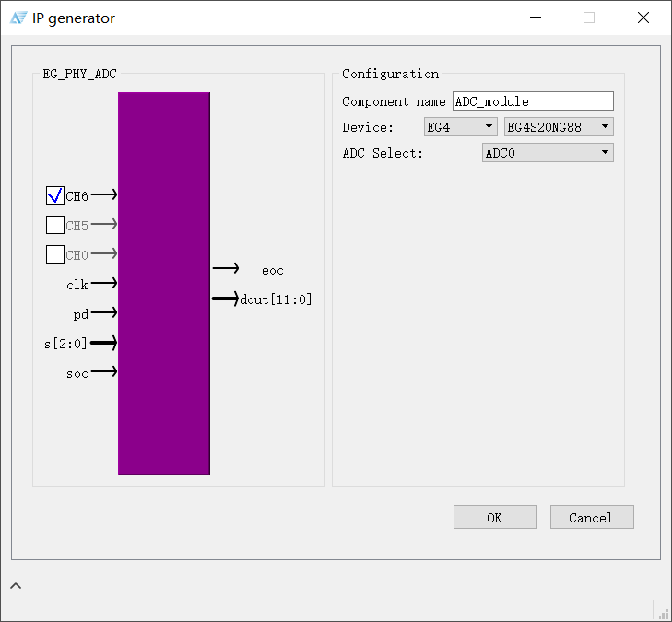Click the clk input label
Image resolution: width=672 pixels, height=622 pixels.
pyautogui.click(x=77, y=285)
